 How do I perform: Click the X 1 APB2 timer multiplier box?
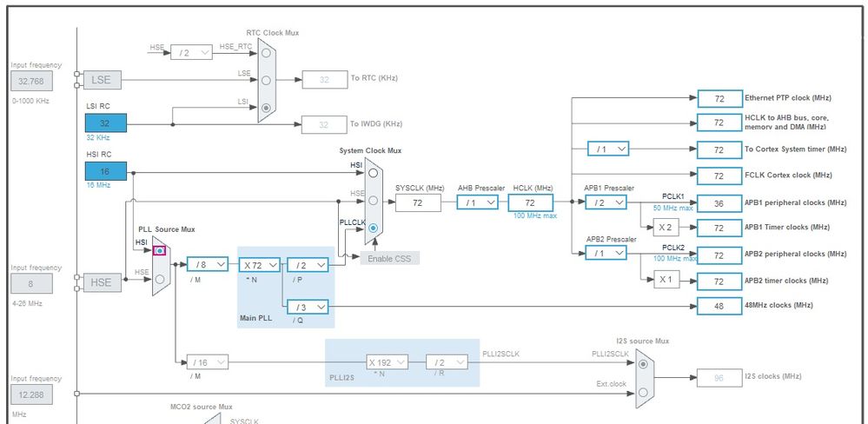pyautogui.click(x=666, y=280)
